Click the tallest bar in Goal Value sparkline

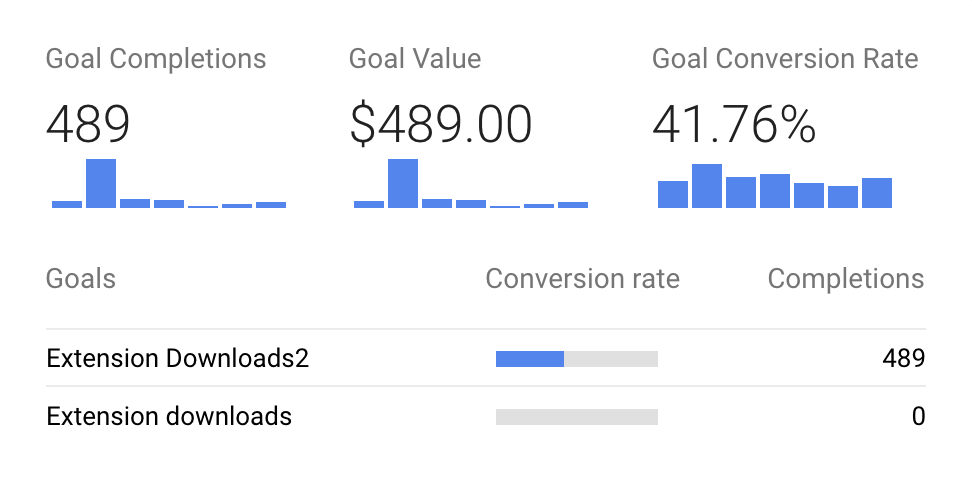[x=403, y=184]
